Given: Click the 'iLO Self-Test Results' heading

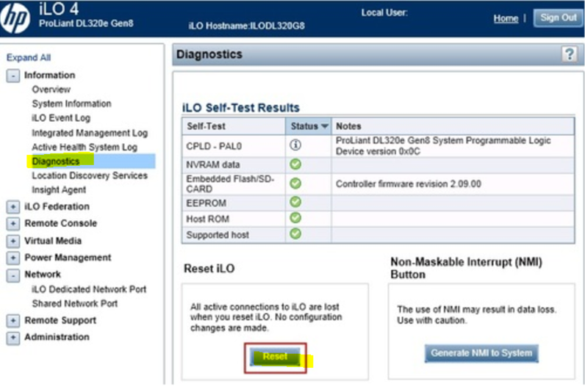Looking at the screenshot, I should coord(240,108).
